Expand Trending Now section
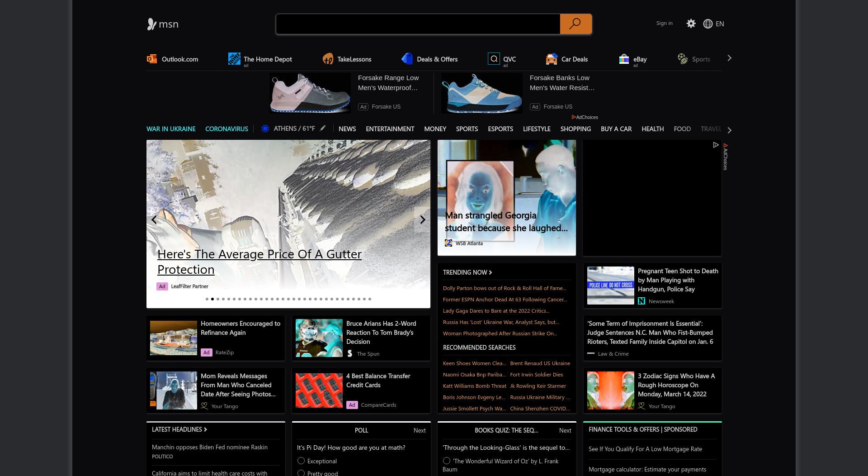 click(x=467, y=272)
